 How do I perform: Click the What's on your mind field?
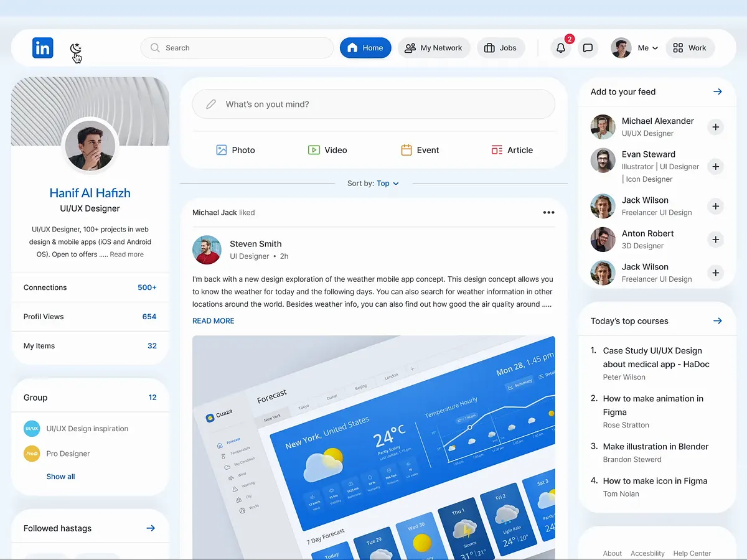pyautogui.click(x=374, y=104)
